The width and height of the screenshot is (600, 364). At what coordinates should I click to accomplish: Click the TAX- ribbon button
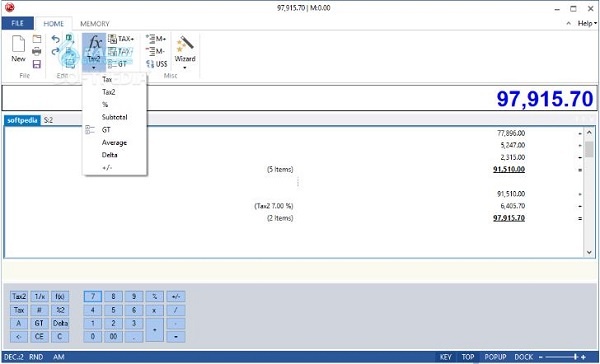[x=120, y=51]
